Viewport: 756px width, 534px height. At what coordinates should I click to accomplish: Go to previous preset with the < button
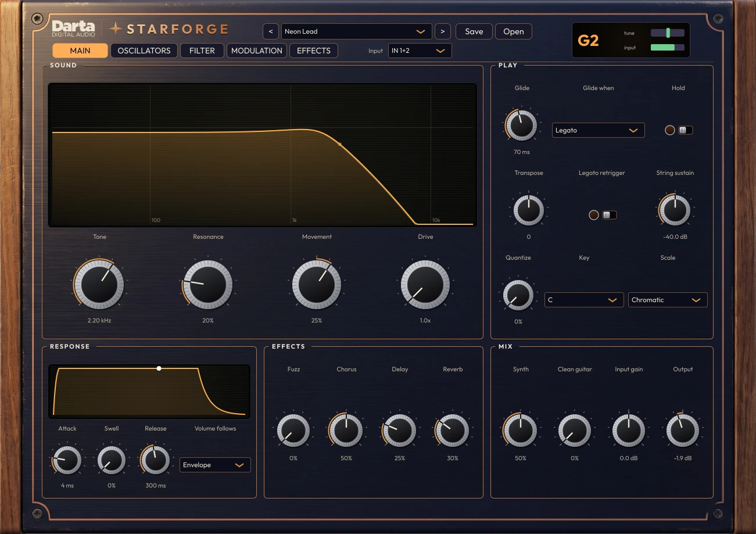271,31
